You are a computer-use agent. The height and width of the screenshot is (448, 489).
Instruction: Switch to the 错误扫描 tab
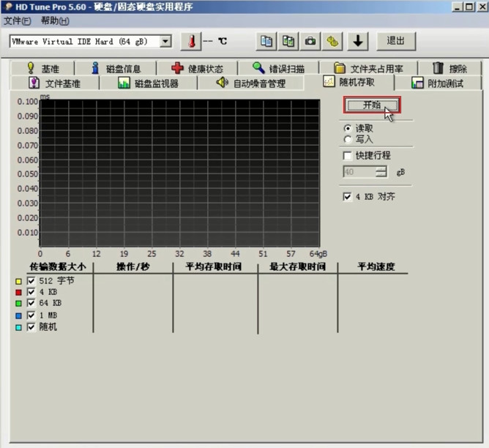pyautogui.click(x=278, y=68)
